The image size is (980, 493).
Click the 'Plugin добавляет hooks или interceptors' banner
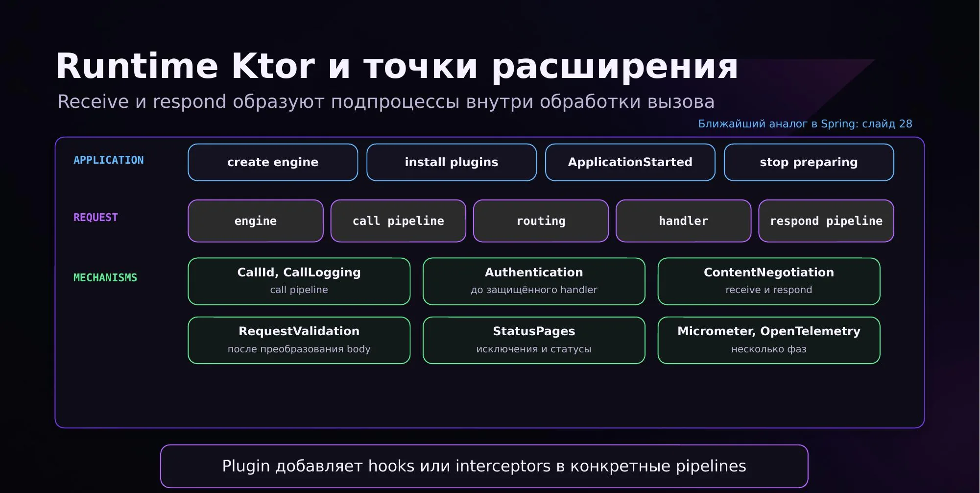(484, 466)
